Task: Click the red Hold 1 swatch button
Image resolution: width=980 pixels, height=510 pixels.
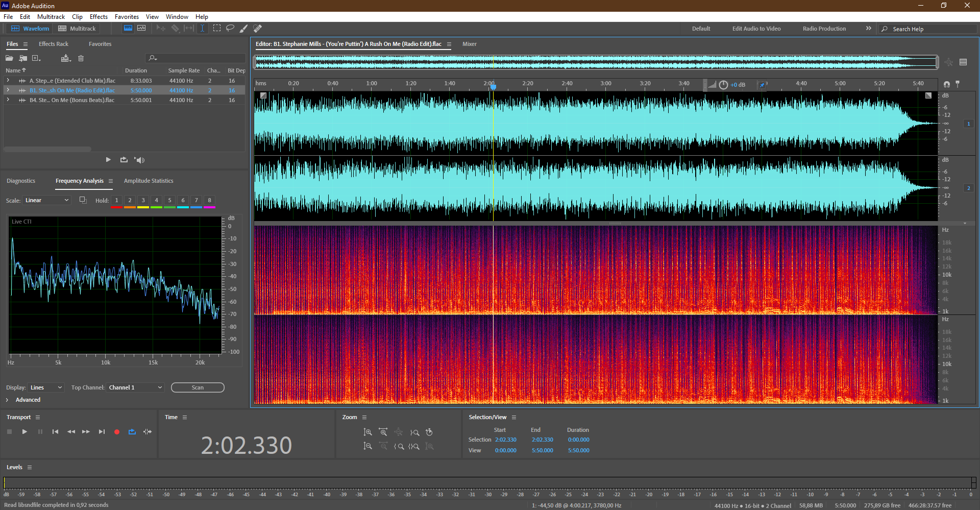Action: tap(116, 201)
